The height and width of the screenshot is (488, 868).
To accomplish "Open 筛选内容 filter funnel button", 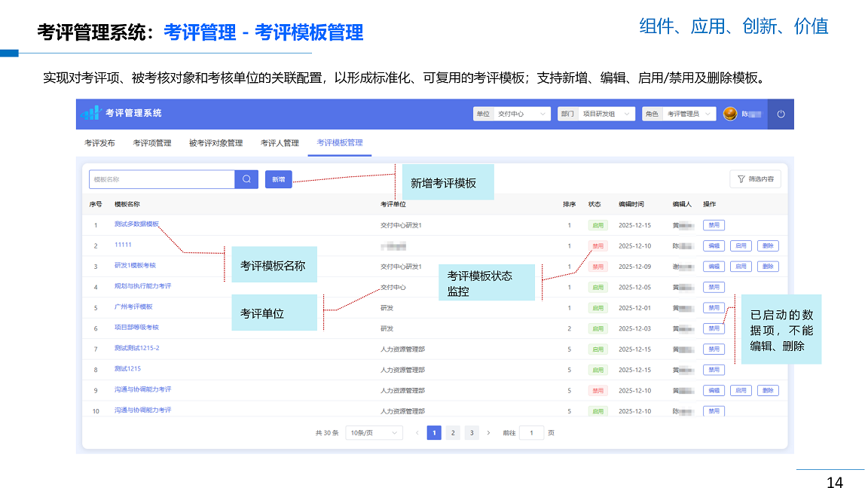I will click(755, 179).
